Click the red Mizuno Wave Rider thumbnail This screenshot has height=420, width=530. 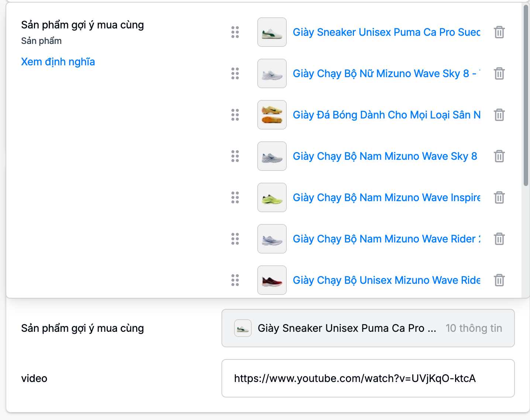click(272, 280)
